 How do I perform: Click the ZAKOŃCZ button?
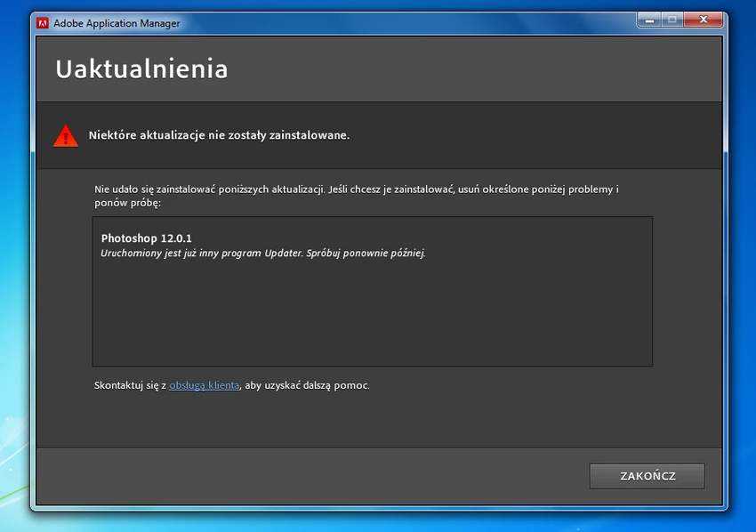pyautogui.click(x=647, y=476)
